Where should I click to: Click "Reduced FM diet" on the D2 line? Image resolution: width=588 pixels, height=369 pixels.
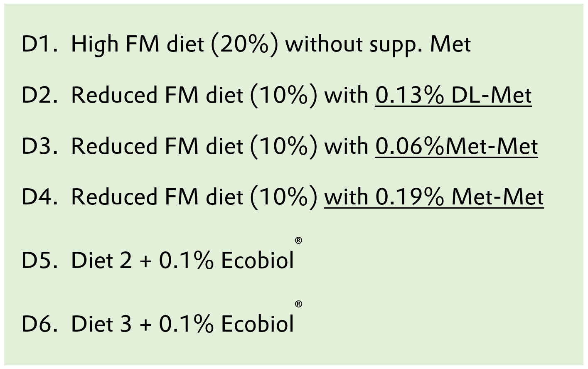[x=157, y=96]
